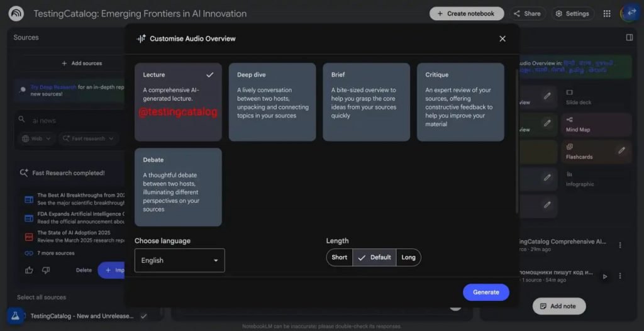Select Short length option
The width and height of the screenshot is (644, 331).
[340, 257]
